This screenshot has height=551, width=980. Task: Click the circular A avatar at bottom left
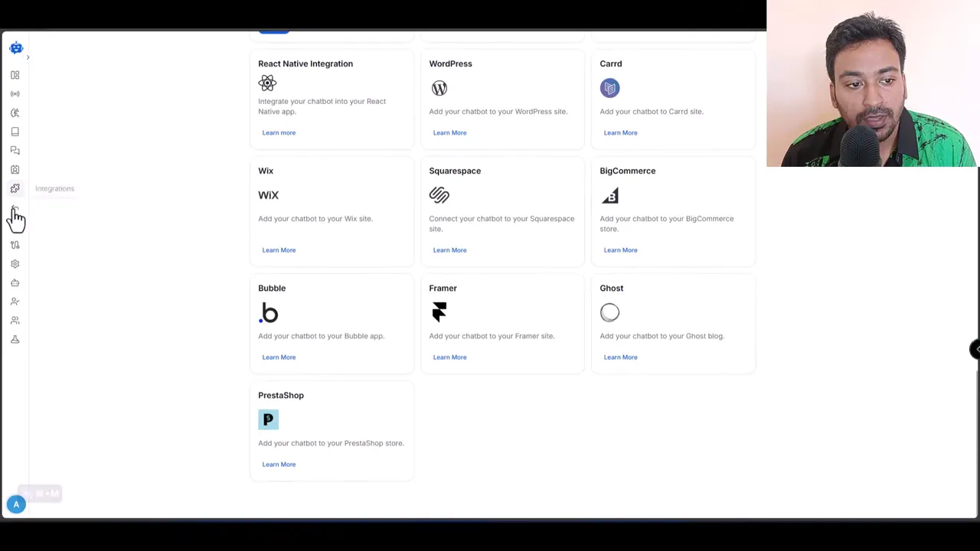16,504
